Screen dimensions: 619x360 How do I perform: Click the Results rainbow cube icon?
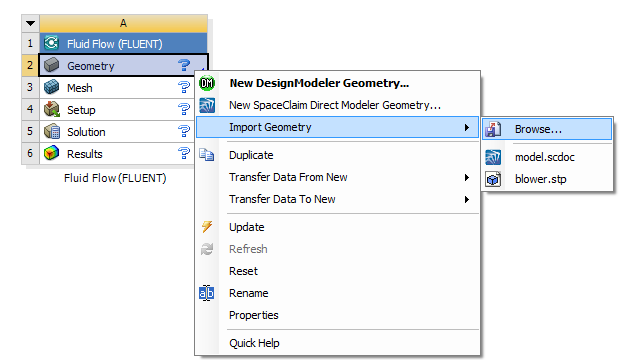coord(52,153)
